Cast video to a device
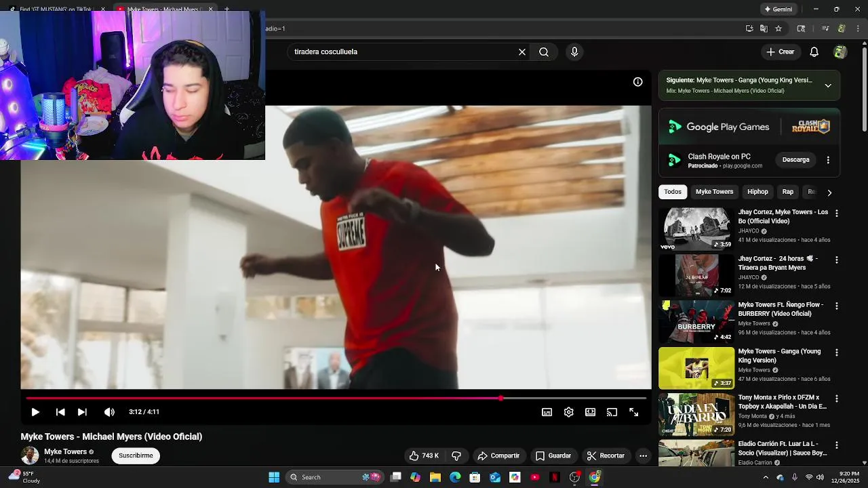 612,412
